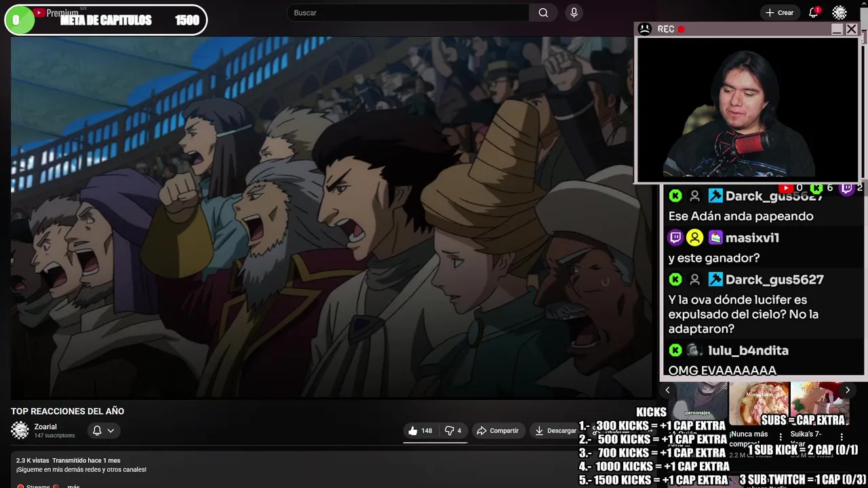Open the 'personajes' video thumbnail
868x488 pixels.
(x=696, y=400)
